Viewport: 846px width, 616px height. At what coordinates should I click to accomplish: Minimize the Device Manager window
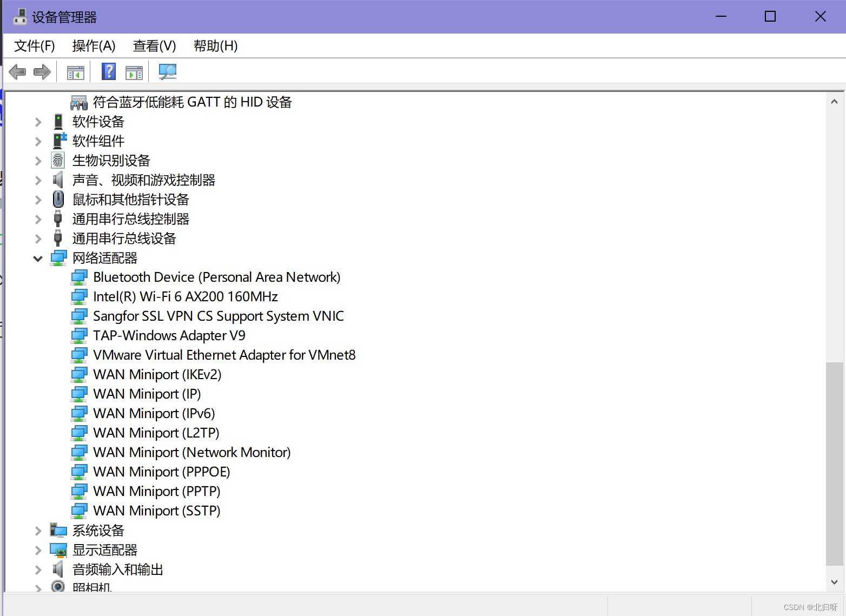(721, 17)
